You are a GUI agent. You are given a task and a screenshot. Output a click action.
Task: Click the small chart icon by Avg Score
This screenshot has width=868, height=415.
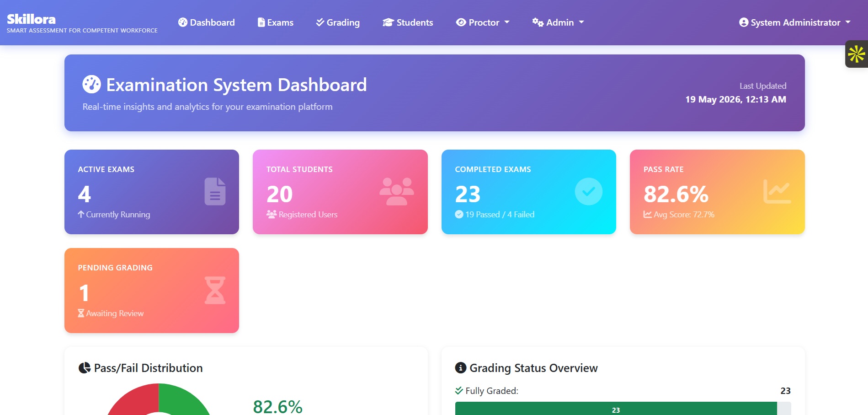(x=648, y=214)
